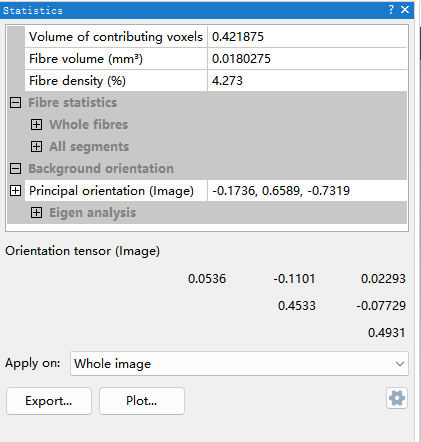Click the Export... button
This screenshot has height=442, width=421.
pos(49,401)
